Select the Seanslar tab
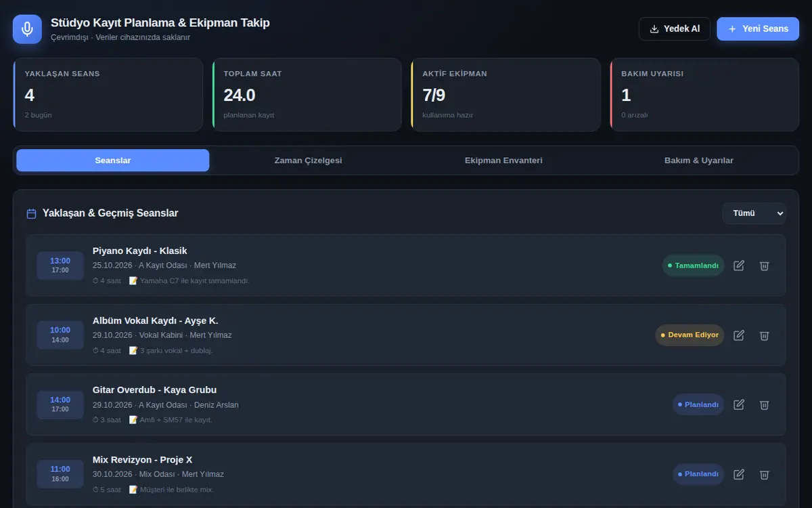This screenshot has height=508, width=812. pos(113,161)
